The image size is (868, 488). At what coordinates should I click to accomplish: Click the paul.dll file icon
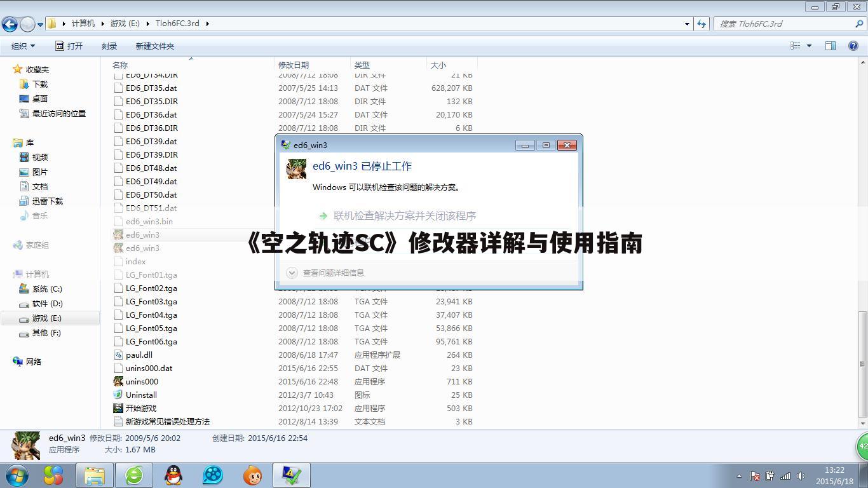click(118, 355)
